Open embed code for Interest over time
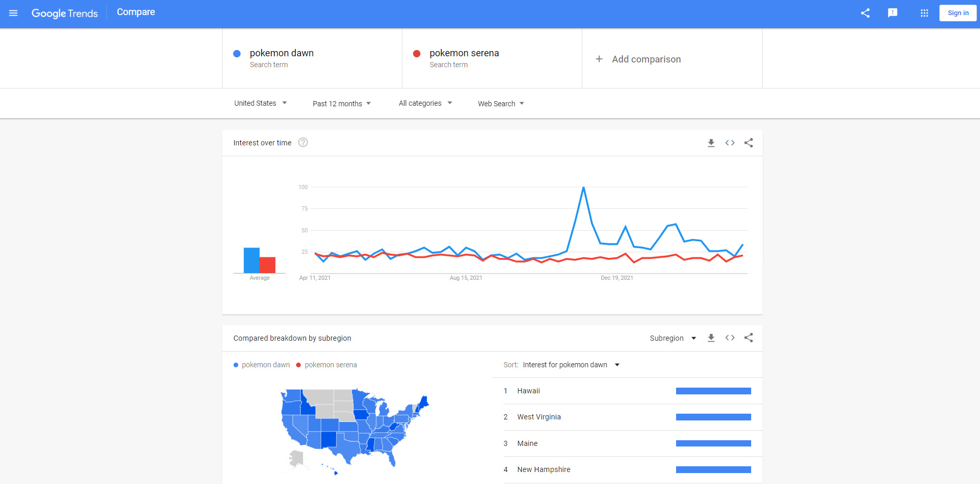The image size is (980, 484). (730, 143)
